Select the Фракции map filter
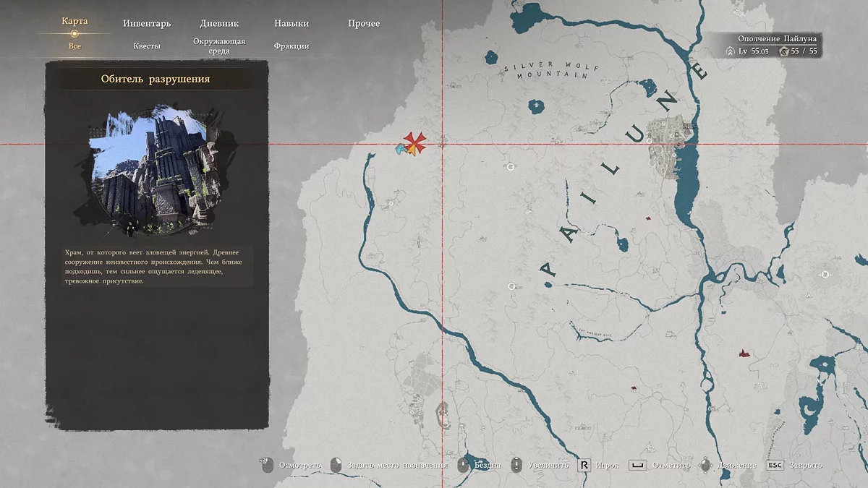868x488 pixels. tap(292, 46)
